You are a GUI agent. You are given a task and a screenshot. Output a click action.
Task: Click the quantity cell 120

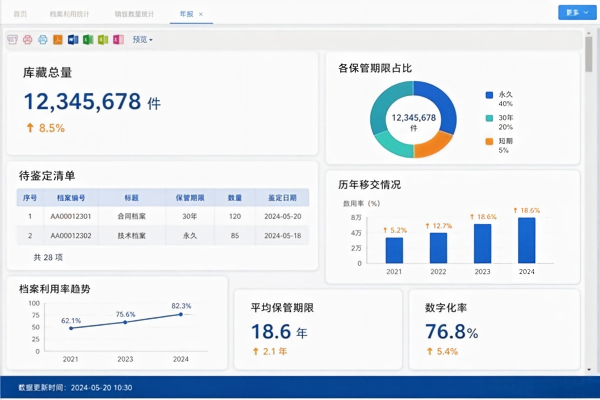235,216
